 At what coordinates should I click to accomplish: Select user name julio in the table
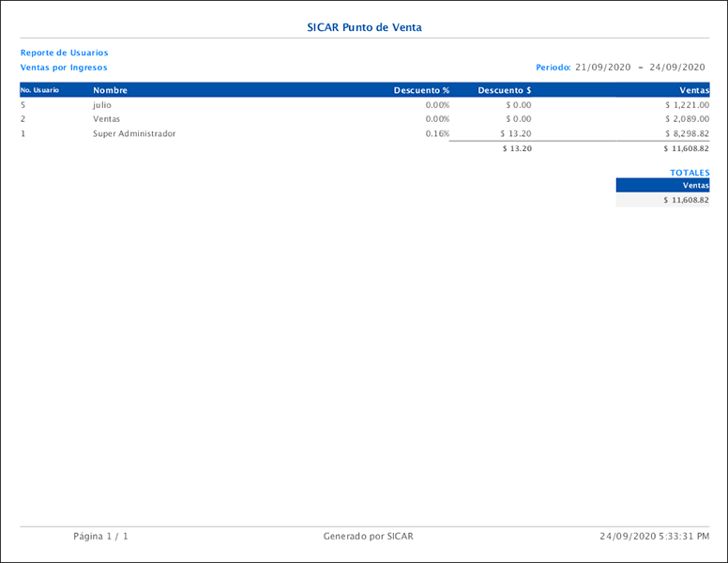pyautogui.click(x=101, y=105)
